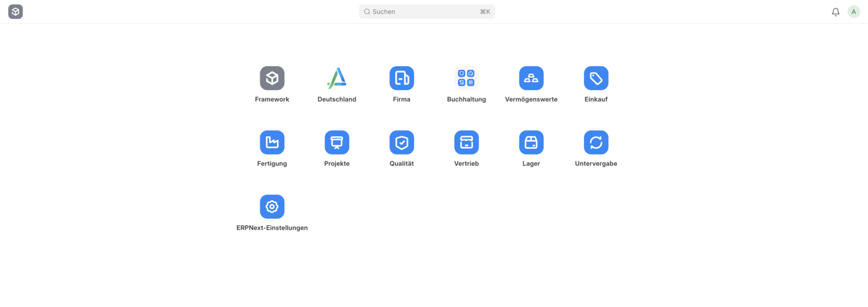Click the Qualität label text
868x307 pixels.
point(401,164)
